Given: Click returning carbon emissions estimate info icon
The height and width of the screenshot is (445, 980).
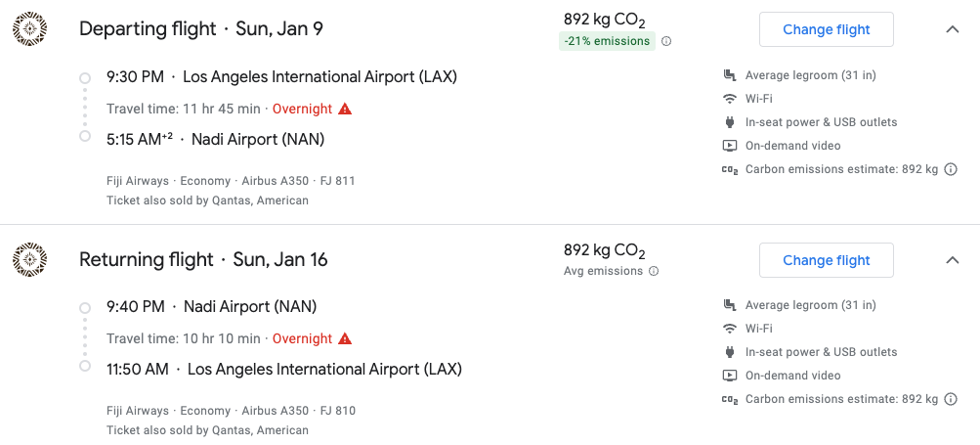Looking at the screenshot, I should pyautogui.click(x=951, y=399).
